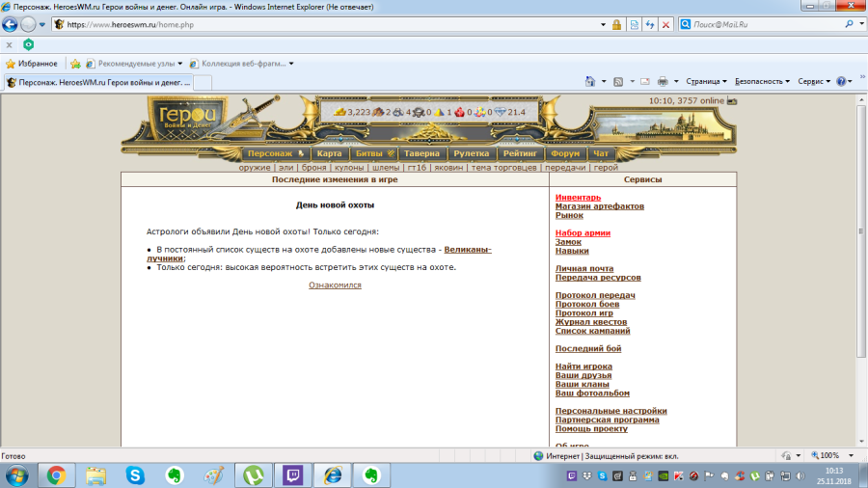The width and height of the screenshot is (868, 488).
Task: Click the printer icon in the command bar
Action: tap(662, 82)
